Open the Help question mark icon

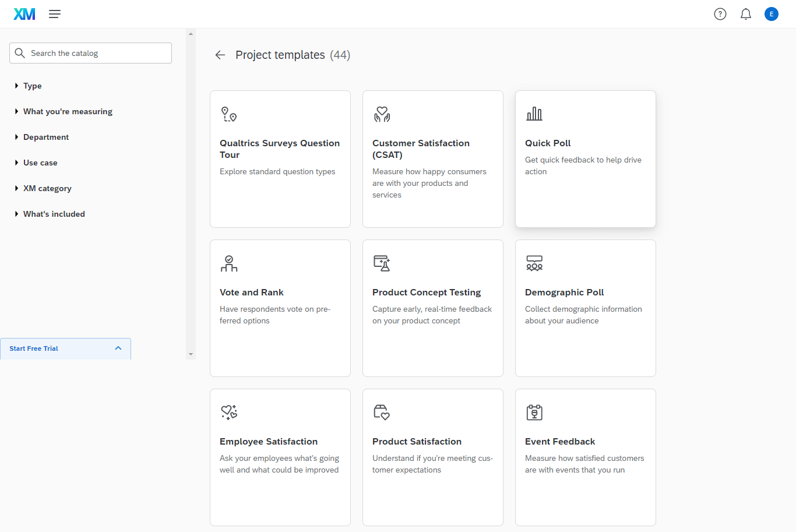tap(720, 14)
